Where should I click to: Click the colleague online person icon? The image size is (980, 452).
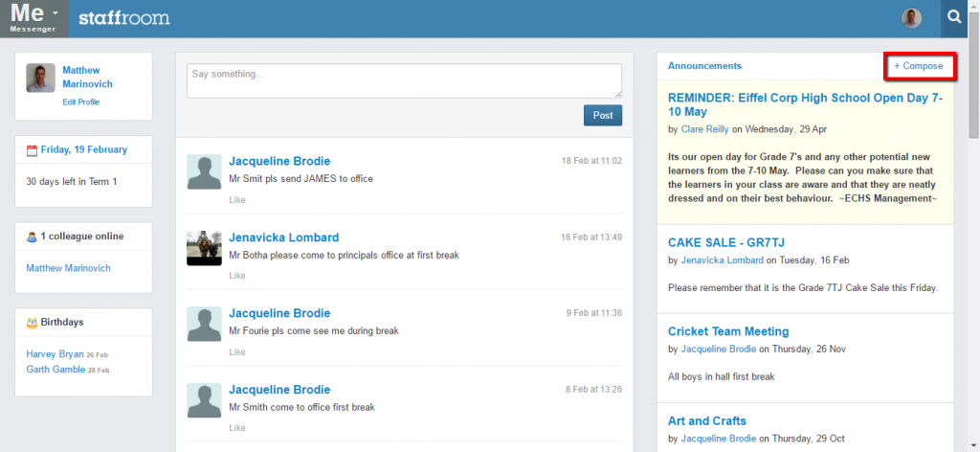(x=32, y=237)
